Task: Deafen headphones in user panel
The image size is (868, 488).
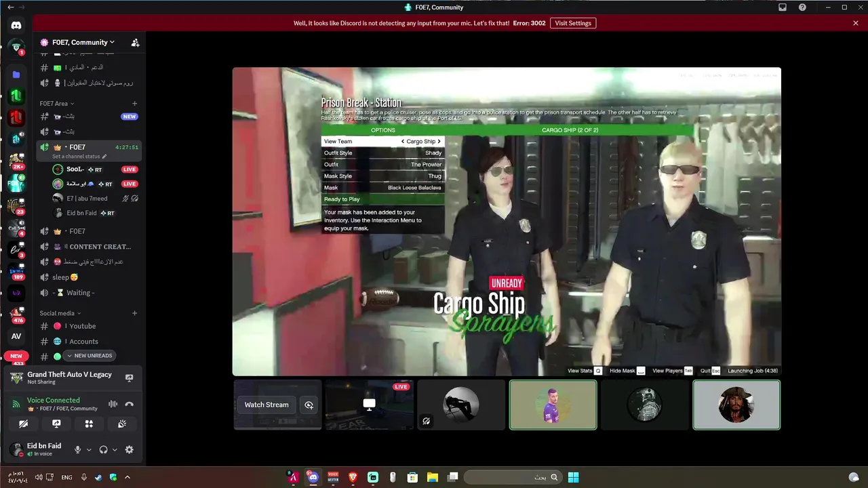Action: point(103,449)
